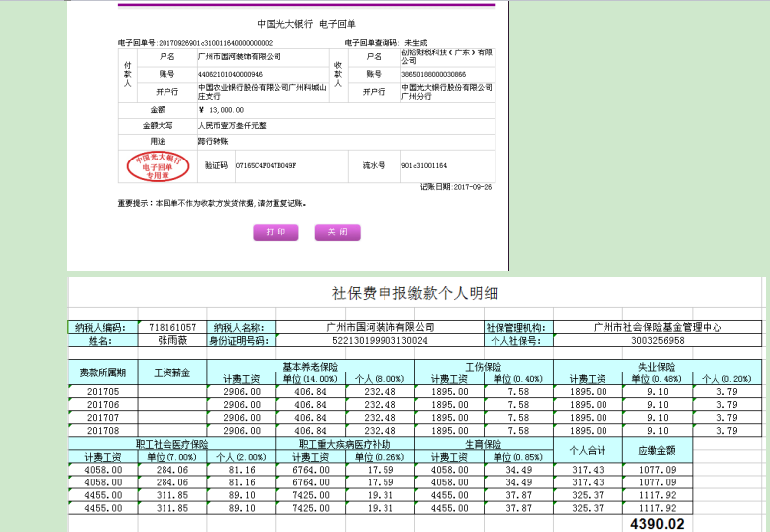Screen dimensions: 770x532
Task: Select the period cell 201706
Action: pyautogui.click(x=103, y=404)
